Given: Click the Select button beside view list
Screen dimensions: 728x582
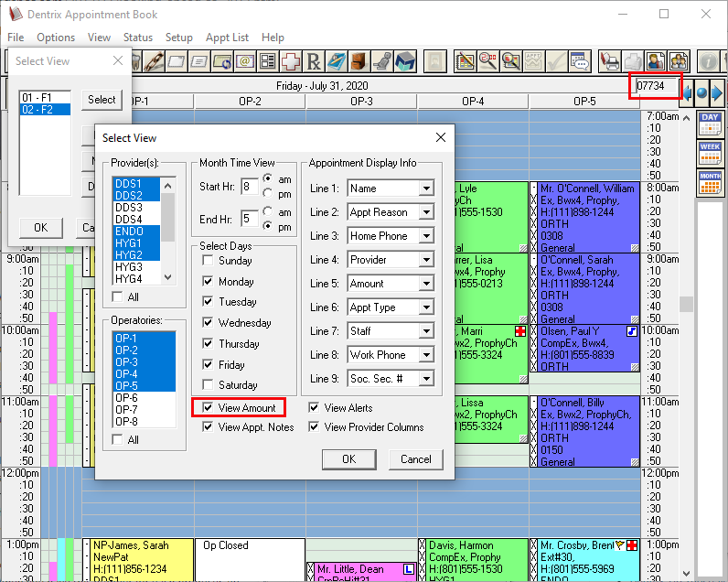Looking at the screenshot, I should coord(102,100).
